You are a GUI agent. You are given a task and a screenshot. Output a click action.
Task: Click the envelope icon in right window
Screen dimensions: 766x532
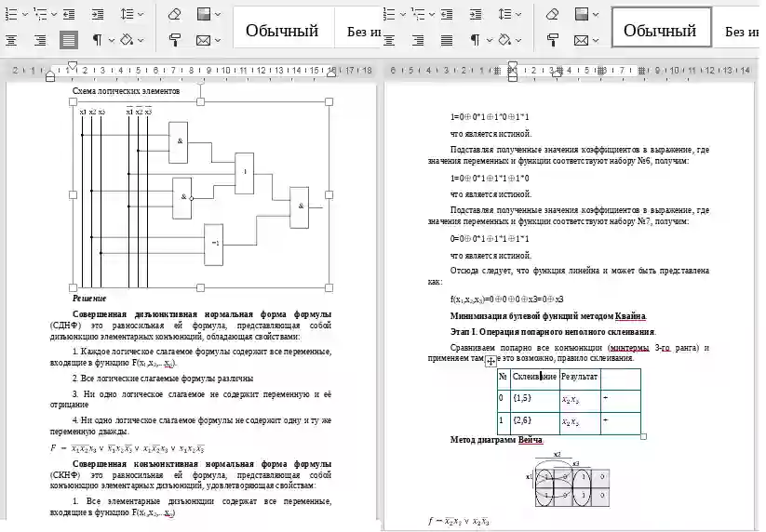coord(581,40)
